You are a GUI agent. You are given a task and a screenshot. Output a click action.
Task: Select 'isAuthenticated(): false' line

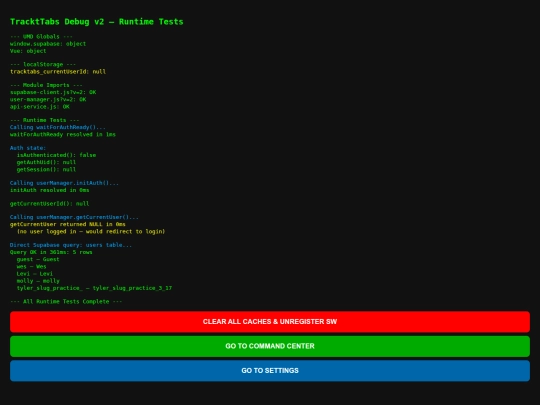tap(56, 155)
